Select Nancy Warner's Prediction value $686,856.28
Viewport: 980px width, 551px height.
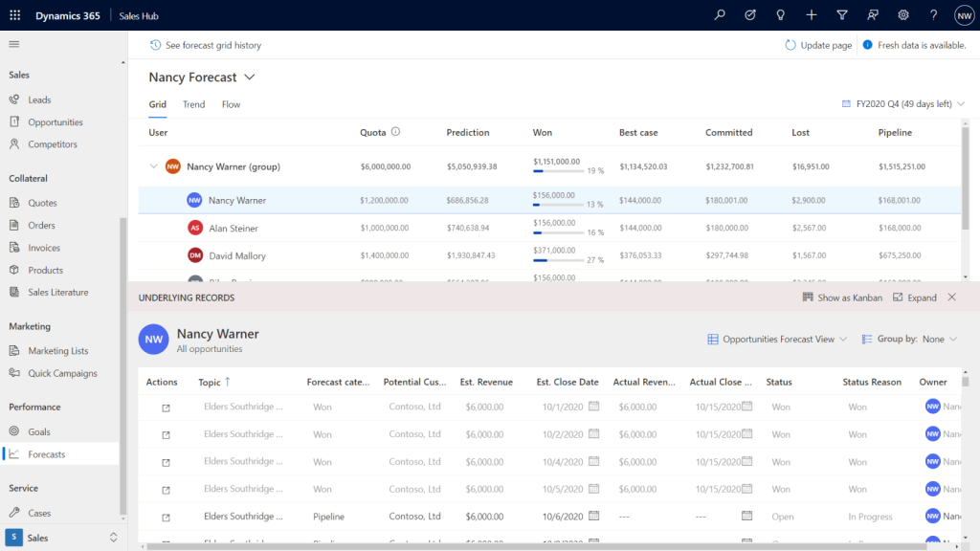467,201
